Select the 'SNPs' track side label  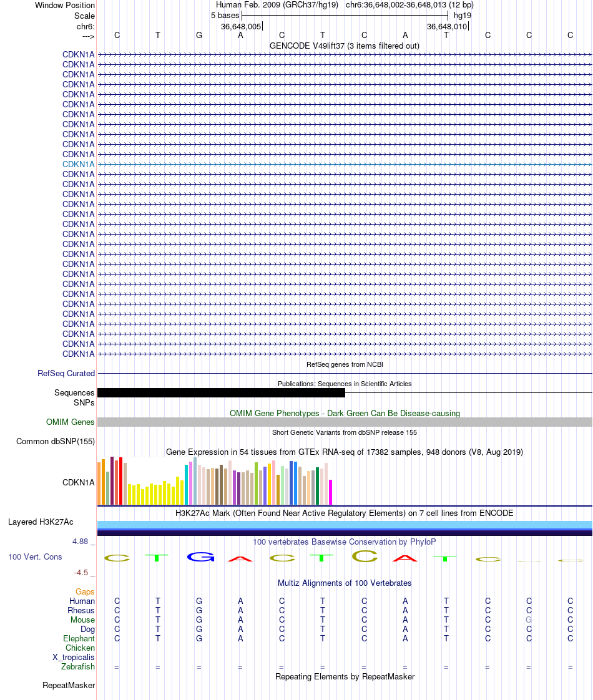click(84, 402)
